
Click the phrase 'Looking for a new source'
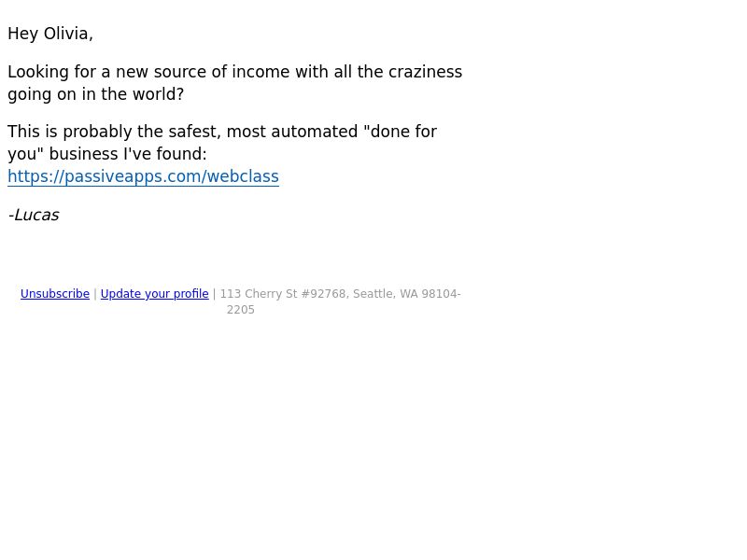(107, 72)
